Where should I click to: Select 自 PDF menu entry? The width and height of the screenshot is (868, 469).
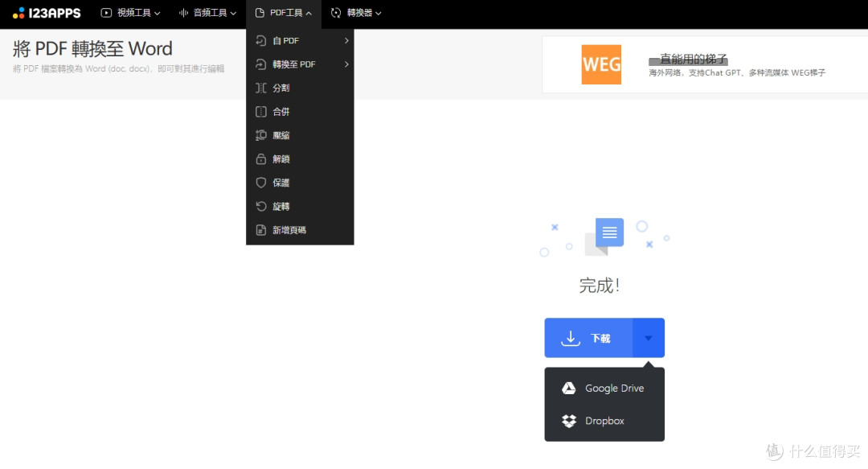pos(300,40)
